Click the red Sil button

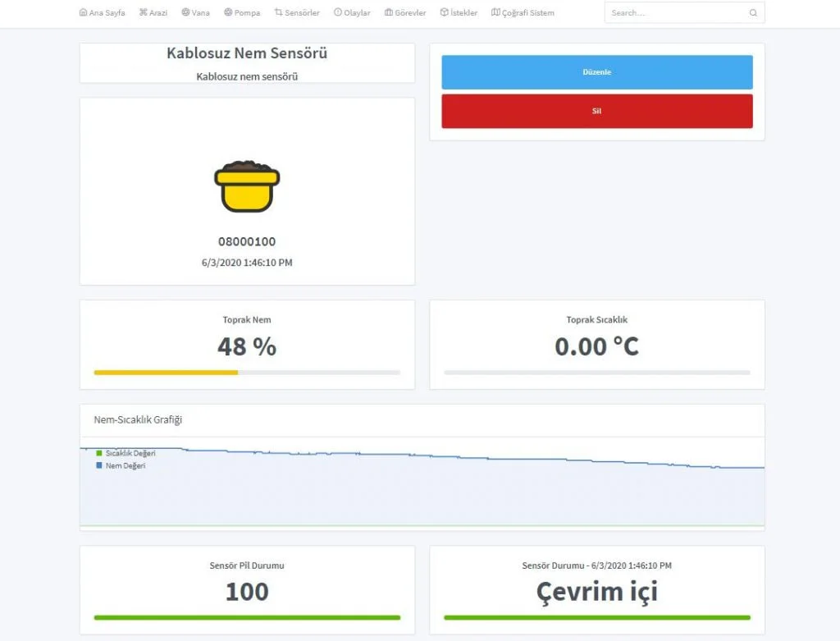tap(596, 111)
